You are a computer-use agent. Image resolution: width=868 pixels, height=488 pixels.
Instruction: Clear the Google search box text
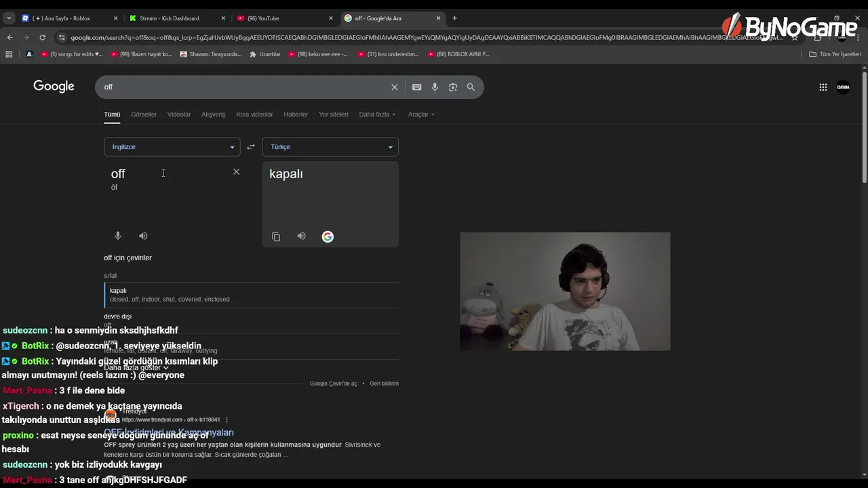[x=394, y=87]
